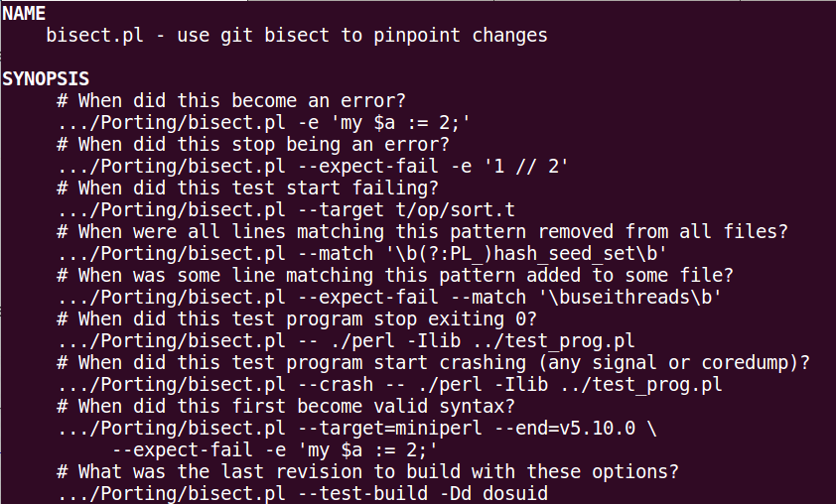Click the comment about lines removed from all files
The height and width of the screenshot is (504, 836).
click(x=422, y=231)
